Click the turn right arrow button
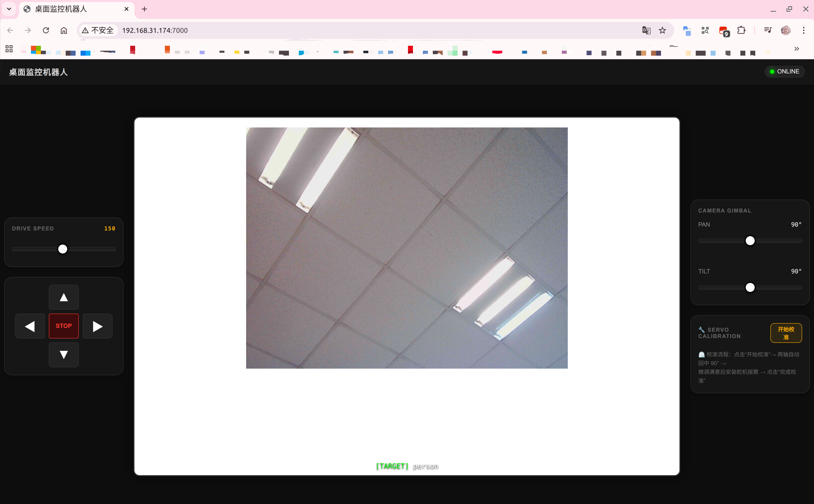 point(97,326)
